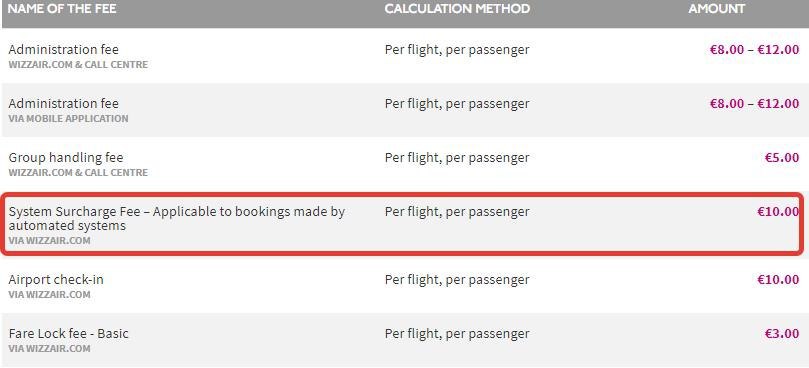
Task: Select the Airport check-in row title
Action: click(56, 280)
